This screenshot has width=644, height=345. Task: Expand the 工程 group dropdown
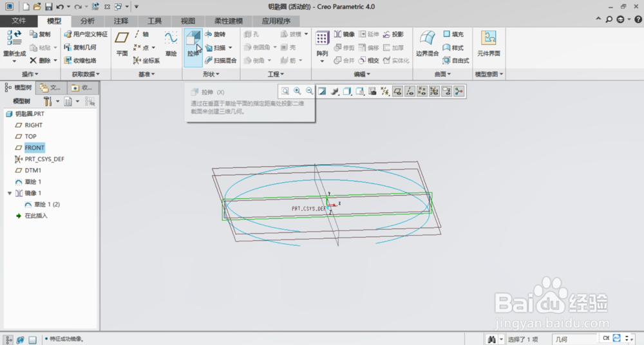point(276,74)
